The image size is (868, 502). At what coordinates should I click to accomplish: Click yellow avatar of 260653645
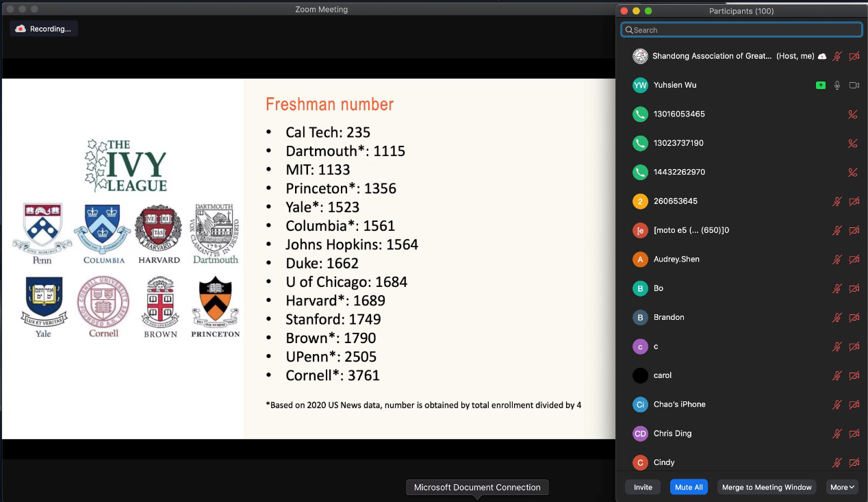pyautogui.click(x=640, y=201)
